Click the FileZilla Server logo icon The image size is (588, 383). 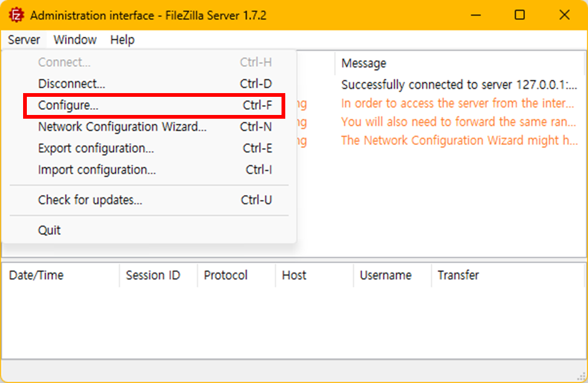click(x=16, y=16)
